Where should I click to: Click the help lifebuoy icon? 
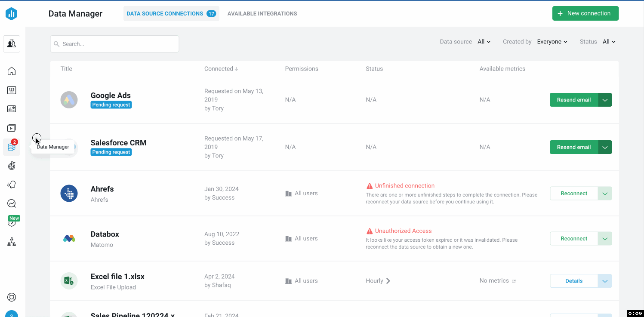(12, 297)
